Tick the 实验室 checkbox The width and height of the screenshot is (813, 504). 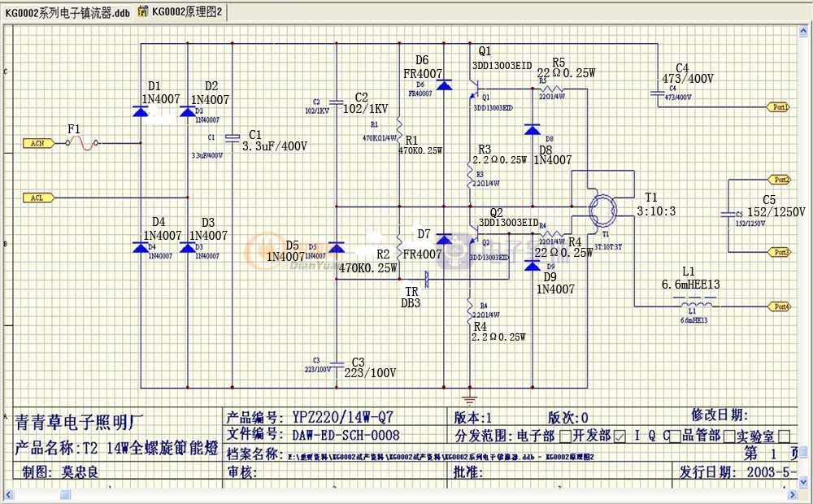(785, 437)
